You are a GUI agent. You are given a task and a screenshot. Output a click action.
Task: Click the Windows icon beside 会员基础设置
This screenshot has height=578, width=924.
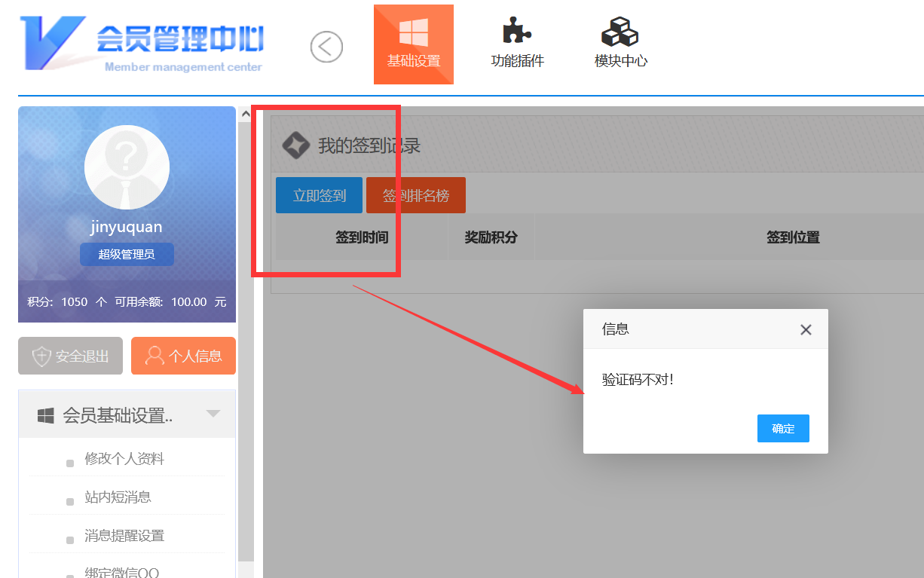(46, 415)
